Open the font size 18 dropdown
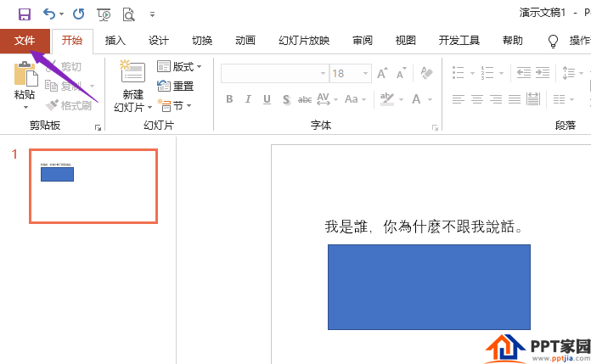Image resolution: width=591 pixels, height=364 pixels. [x=365, y=74]
